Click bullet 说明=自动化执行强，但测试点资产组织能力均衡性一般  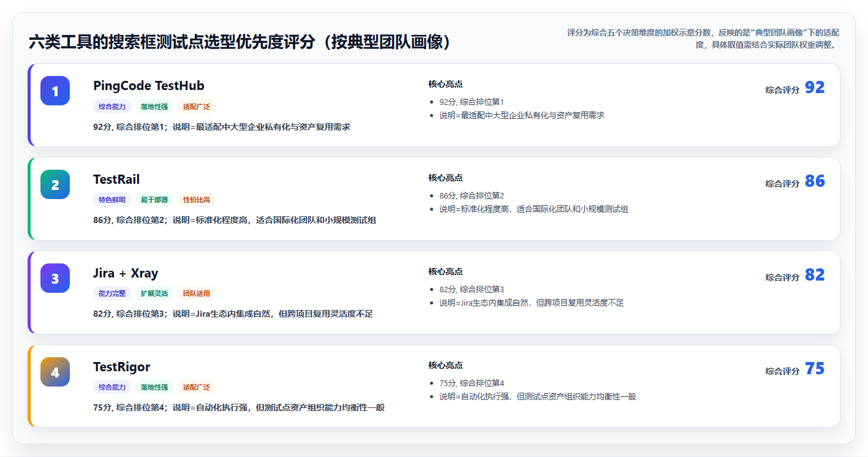click(x=538, y=396)
